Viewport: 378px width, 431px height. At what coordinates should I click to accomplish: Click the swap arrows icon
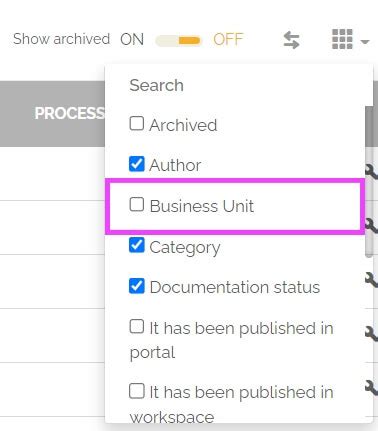click(x=291, y=40)
